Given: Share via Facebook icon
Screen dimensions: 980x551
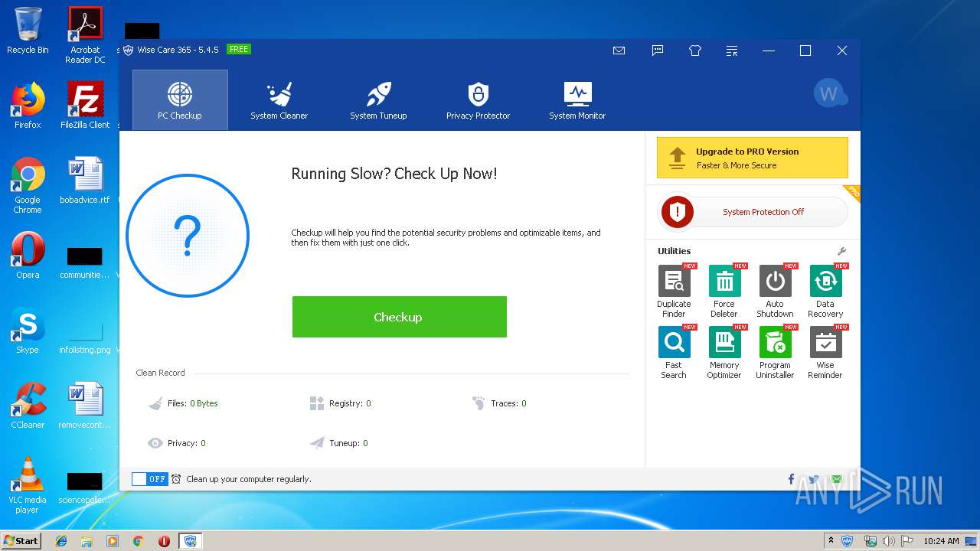Looking at the screenshot, I should pyautogui.click(x=792, y=479).
